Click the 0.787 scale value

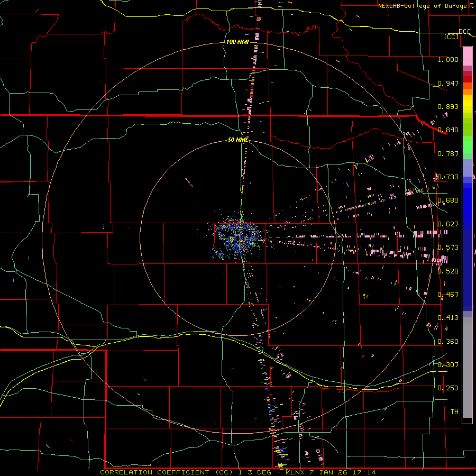[x=448, y=153]
